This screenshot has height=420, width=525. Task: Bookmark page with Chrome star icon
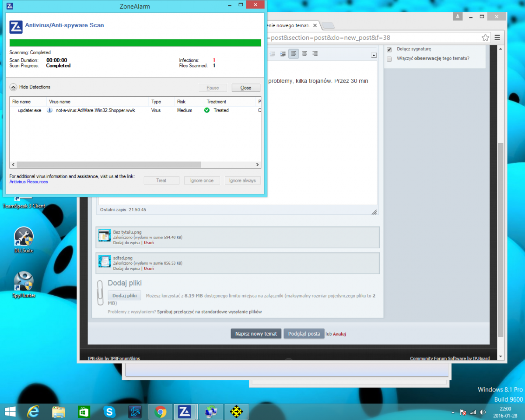pos(485,38)
